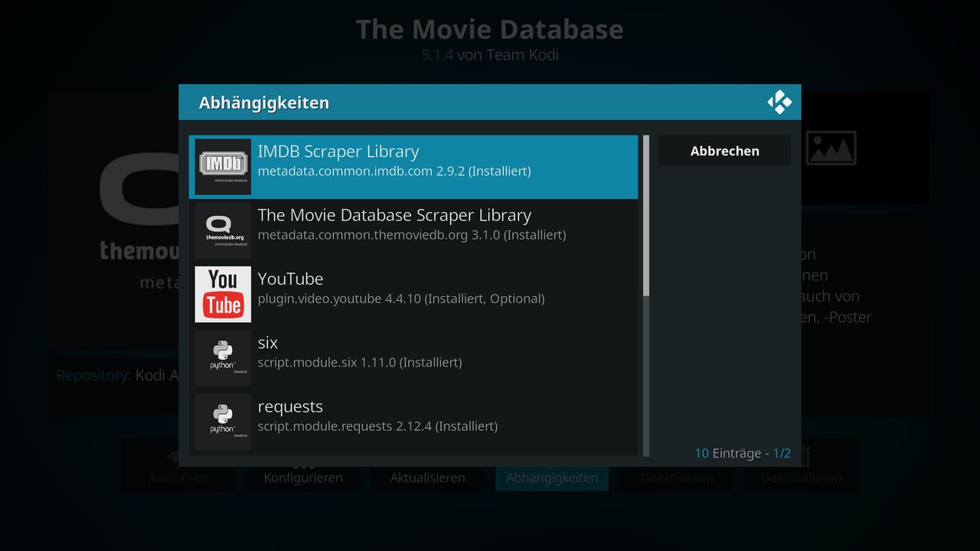Select the requests module entry

[413, 422]
